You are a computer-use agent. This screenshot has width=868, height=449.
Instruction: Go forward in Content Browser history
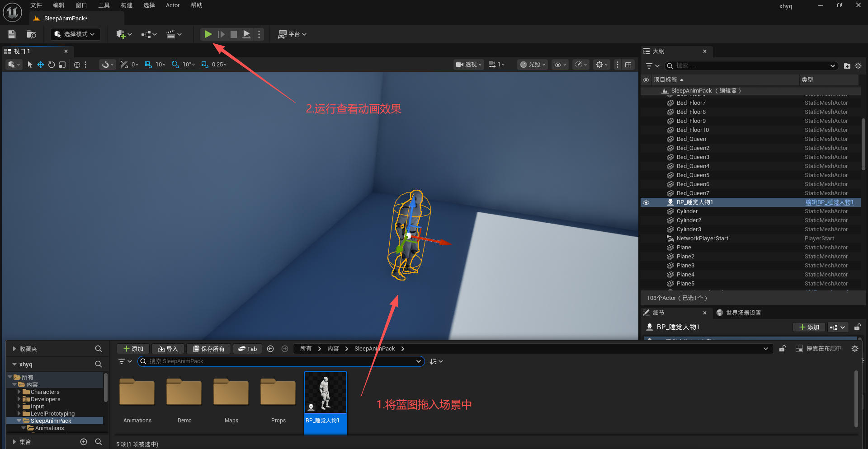click(285, 349)
